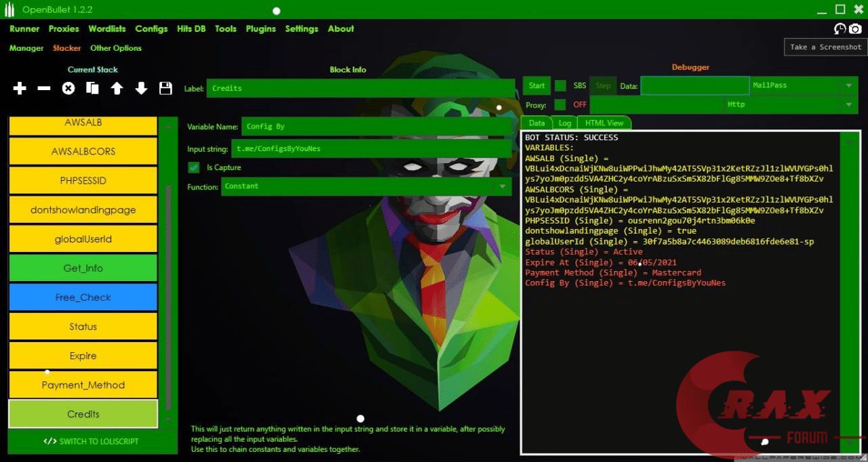Select the AWSALBCORS block
The width and height of the screenshot is (868, 462).
coord(83,151)
